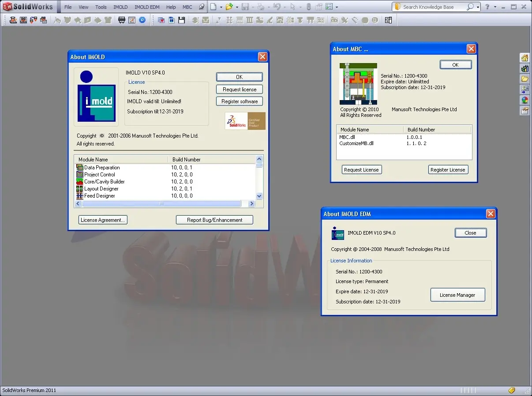Open the Tools menu
532x396 pixels.
point(101,7)
